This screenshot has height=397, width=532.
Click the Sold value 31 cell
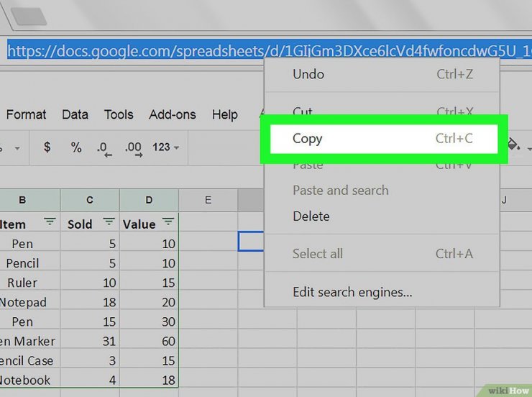(90, 341)
